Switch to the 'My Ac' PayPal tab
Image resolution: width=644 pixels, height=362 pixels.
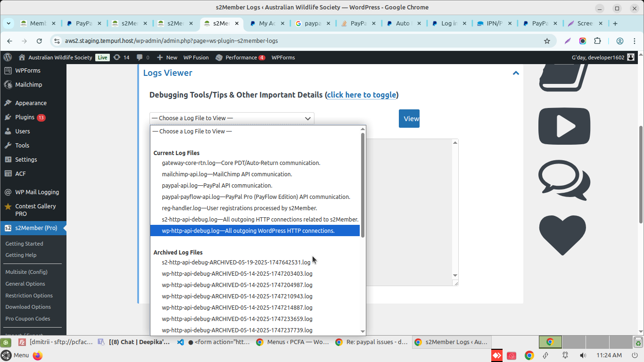(267, 23)
